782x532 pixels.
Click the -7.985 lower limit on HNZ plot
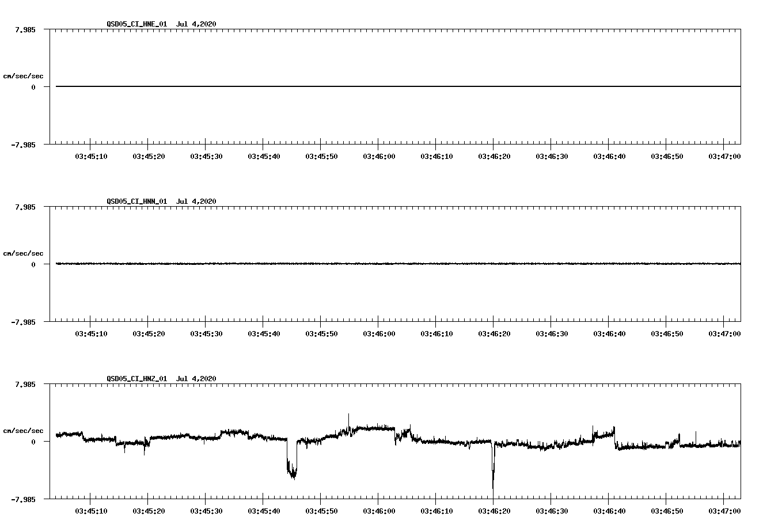[23, 499]
